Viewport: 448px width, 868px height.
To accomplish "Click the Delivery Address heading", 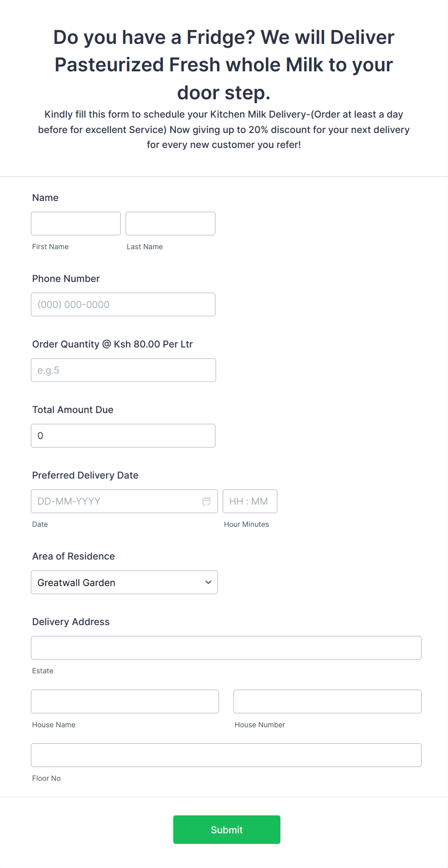I will pos(70,622).
